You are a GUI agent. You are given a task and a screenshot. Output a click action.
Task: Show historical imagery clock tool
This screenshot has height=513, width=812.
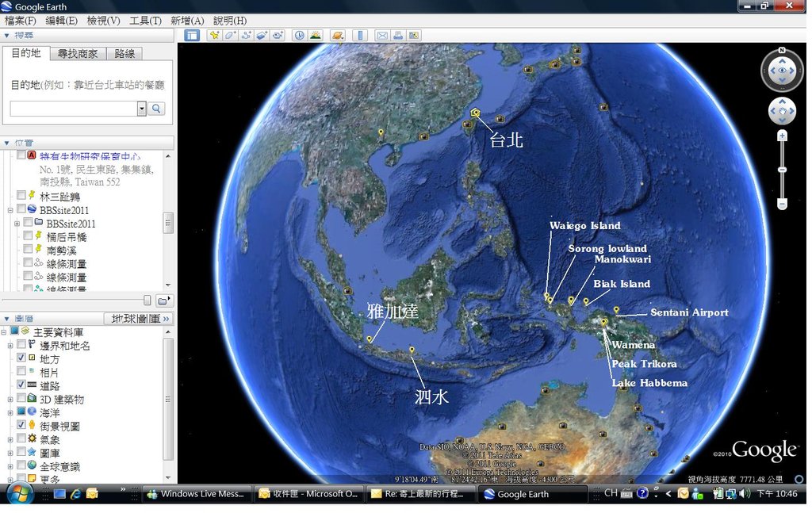tap(299, 35)
